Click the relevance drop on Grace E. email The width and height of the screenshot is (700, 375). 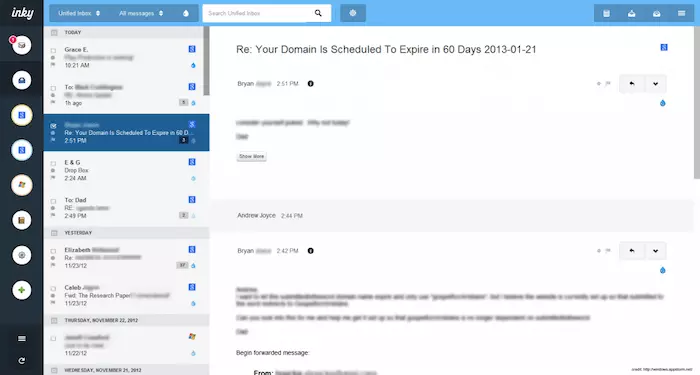(x=193, y=65)
